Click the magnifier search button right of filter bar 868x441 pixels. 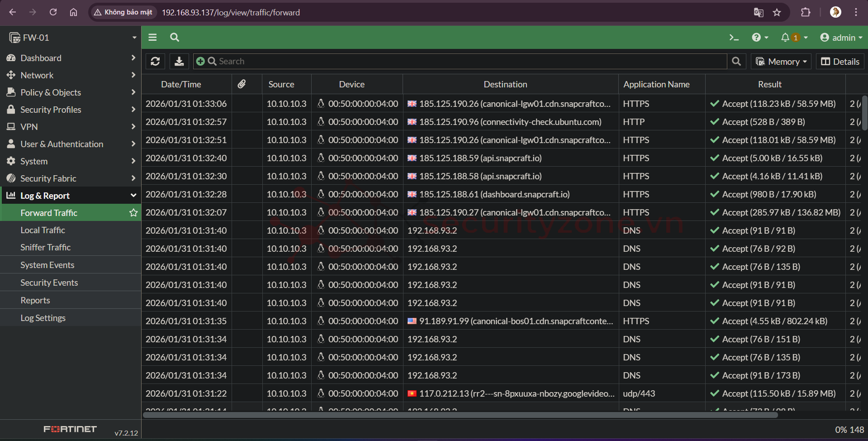736,62
